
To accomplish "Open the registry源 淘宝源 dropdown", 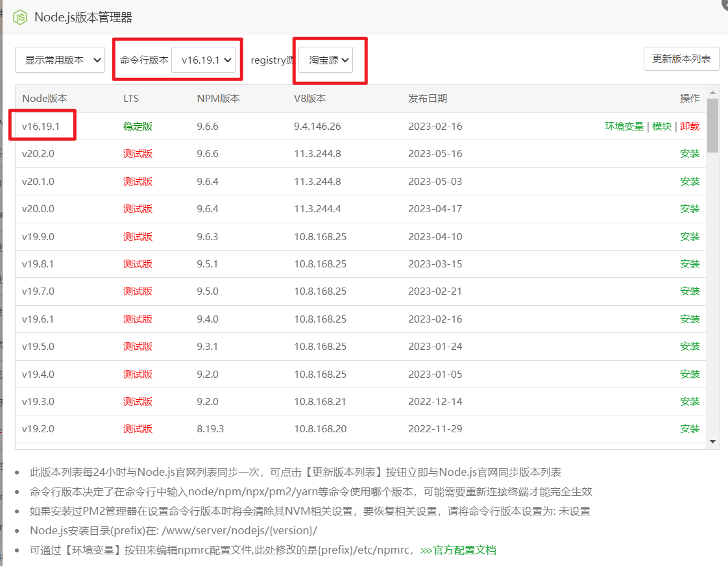I will [330, 60].
